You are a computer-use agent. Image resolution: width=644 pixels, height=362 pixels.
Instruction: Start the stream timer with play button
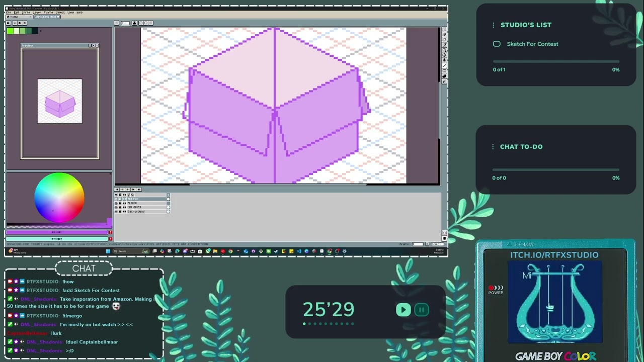(x=403, y=310)
